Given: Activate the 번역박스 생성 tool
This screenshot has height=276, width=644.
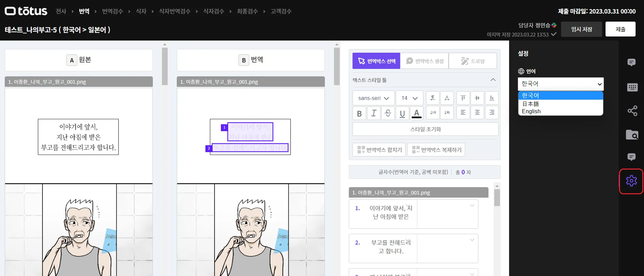Looking at the screenshot, I should point(424,61).
